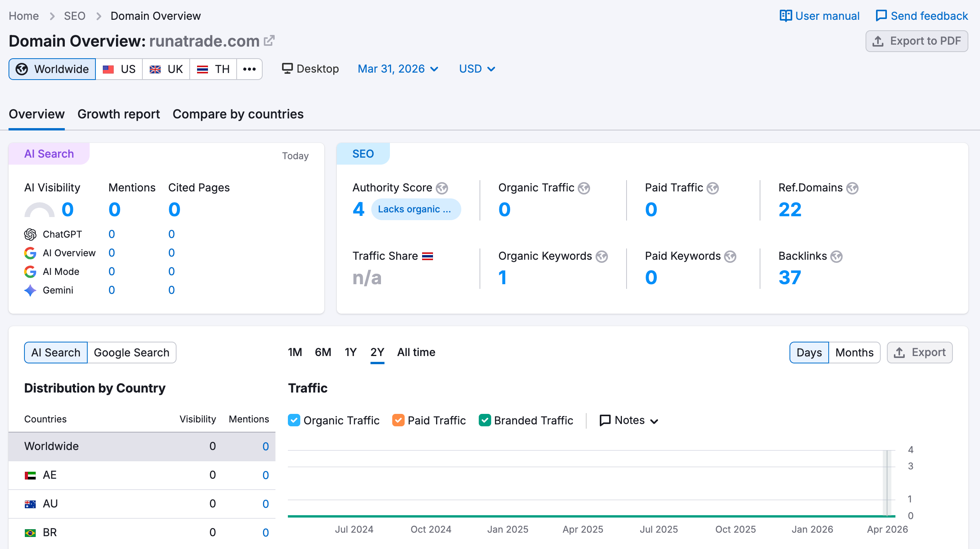
Task: Click Authority Score value 4
Action: tap(358, 209)
